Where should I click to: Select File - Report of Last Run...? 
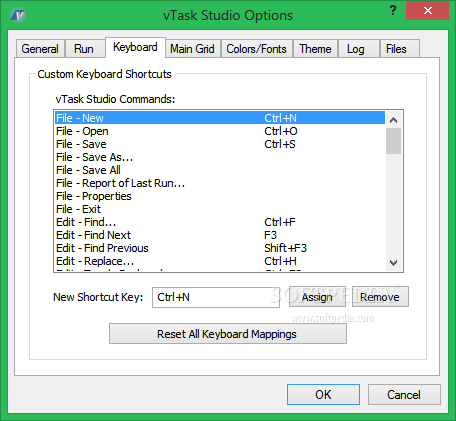tap(220, 183)
